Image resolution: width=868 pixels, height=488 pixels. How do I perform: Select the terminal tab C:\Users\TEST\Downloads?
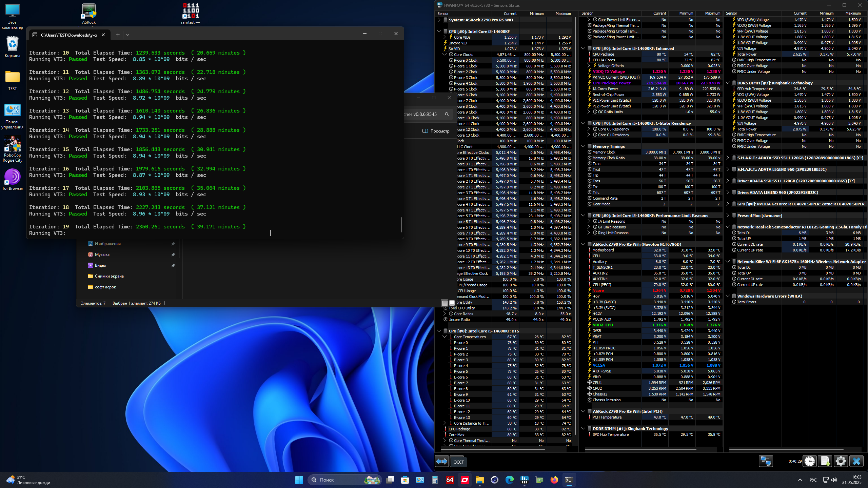coord(68,35)
